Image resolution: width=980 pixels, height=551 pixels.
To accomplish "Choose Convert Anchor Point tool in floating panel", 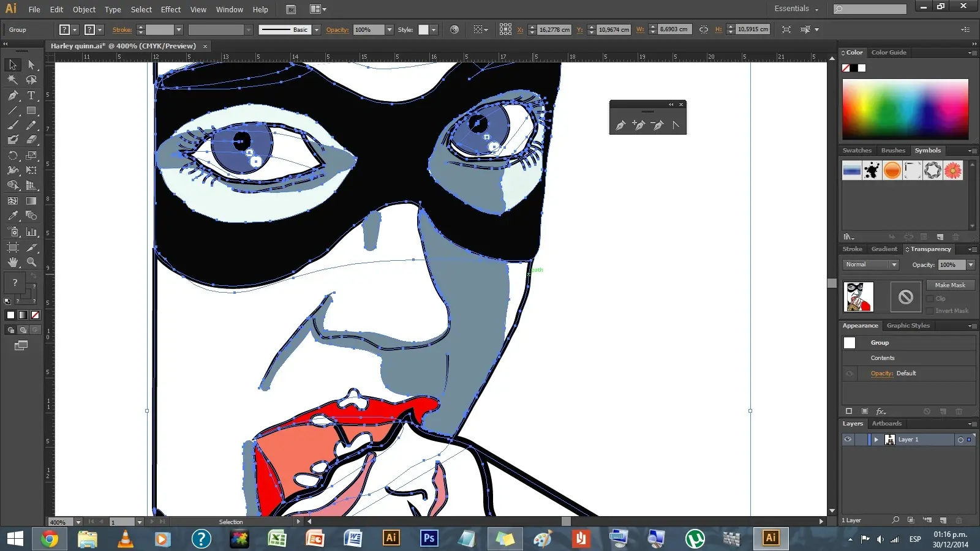I will (x=676, y=125).
